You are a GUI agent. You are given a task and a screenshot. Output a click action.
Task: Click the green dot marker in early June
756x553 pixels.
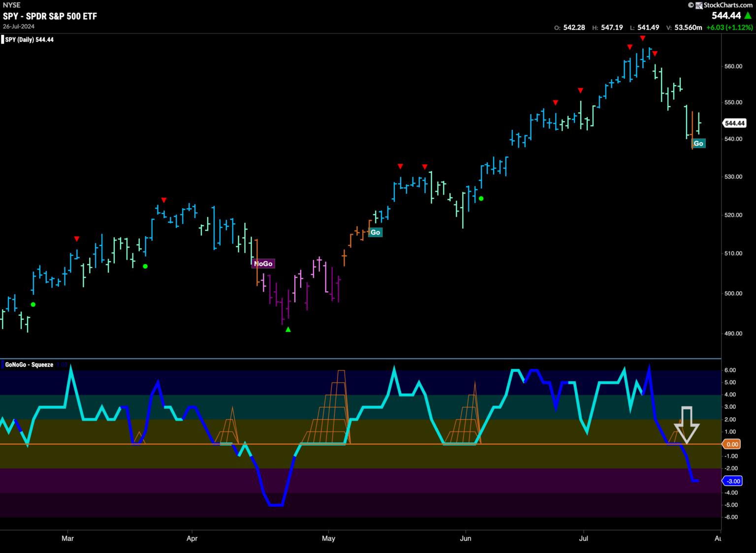(481, 199)
